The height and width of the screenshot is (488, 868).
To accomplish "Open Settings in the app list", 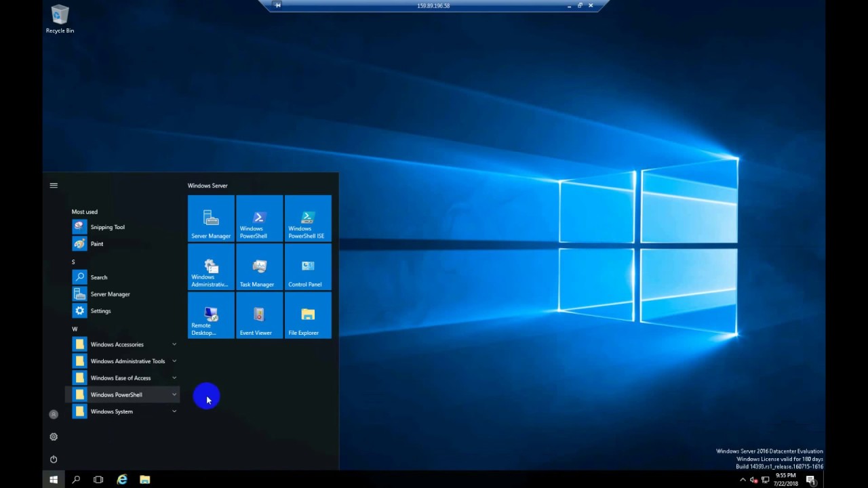I will tap(124, 311).
